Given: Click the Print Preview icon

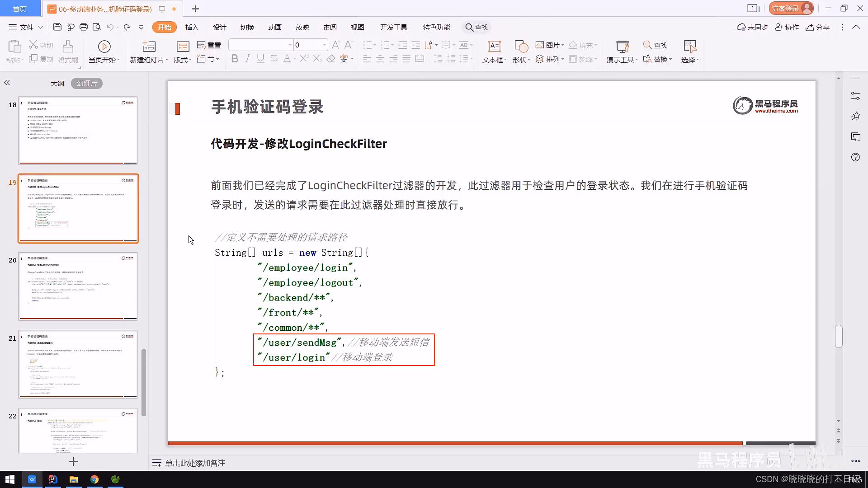Looking at the screenshot, I should coord(97,27).
